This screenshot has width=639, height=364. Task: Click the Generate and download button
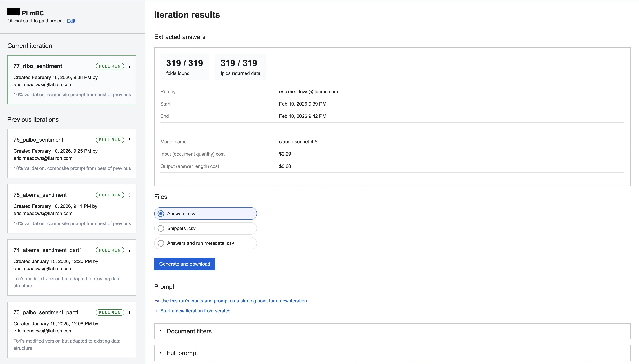point(184,264)
